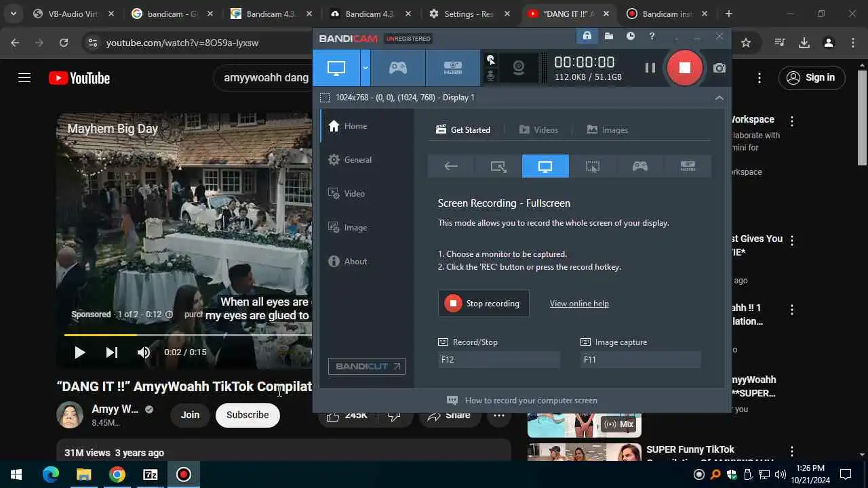Screen dimensions: 868x488
Task: Select gamepad icon in mode row
Action: (x=640, y=166)
